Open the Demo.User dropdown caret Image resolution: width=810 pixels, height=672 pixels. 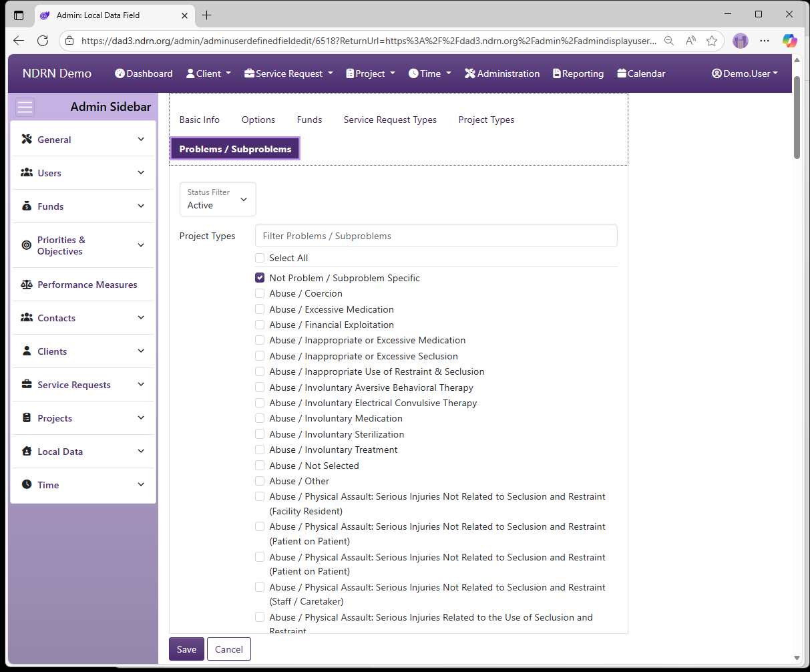click(775, 73)
